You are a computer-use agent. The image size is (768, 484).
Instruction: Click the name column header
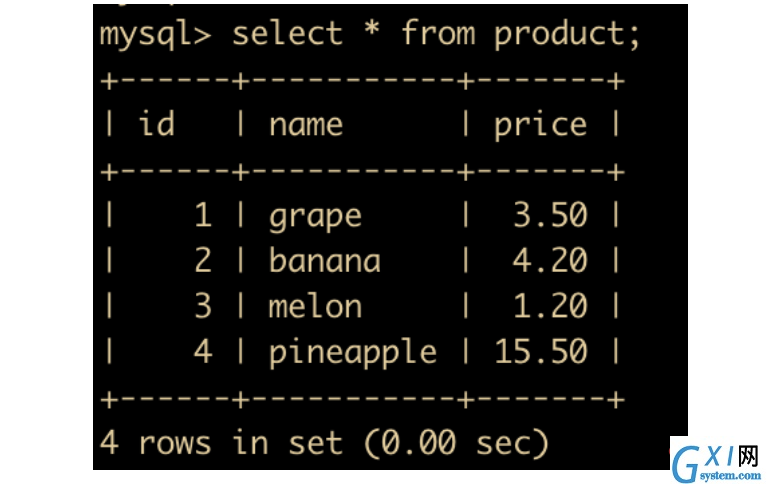[306, 125]
